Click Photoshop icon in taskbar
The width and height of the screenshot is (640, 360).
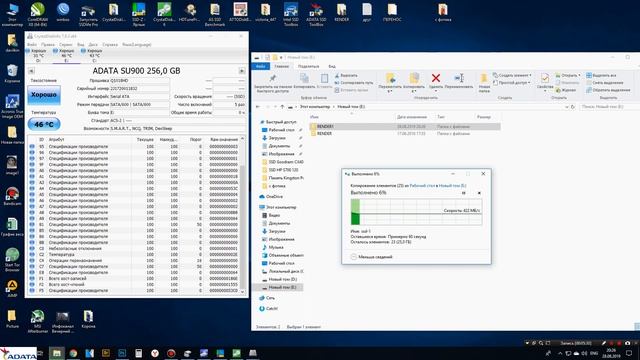(x=122, y=353)
